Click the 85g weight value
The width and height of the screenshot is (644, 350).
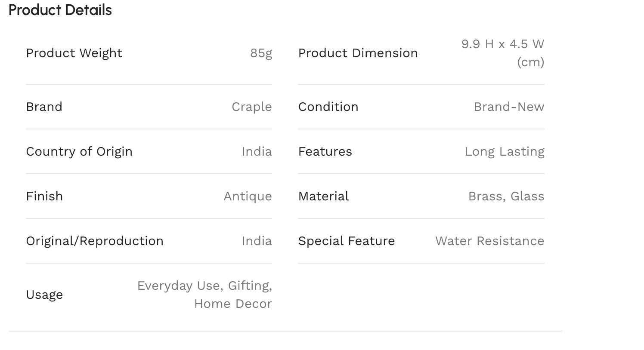point(261,53)
